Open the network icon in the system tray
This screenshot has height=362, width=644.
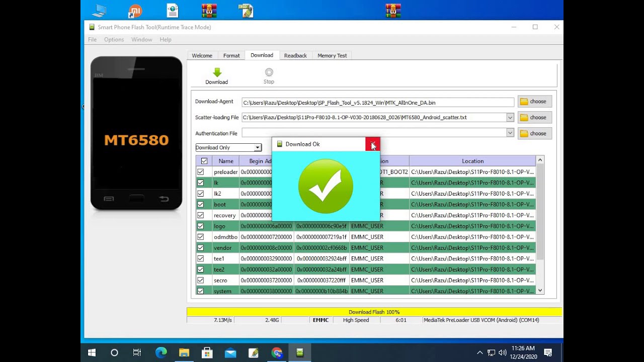coord(491,353)
